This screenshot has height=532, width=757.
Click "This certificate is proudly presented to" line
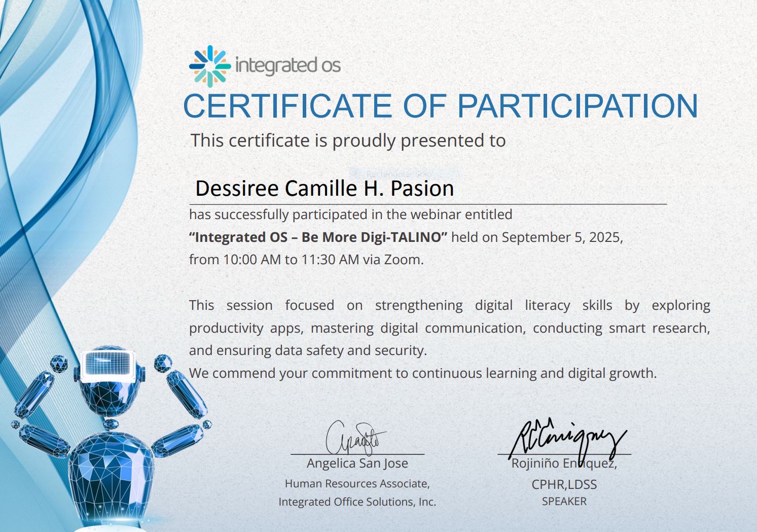(348, 140)
